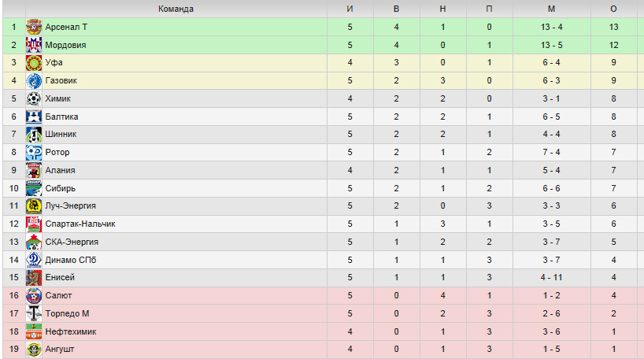The height and width of the screenshot is (359, 644).
Task: Click the Динамо СПб club crest
Action: [34, 260]
